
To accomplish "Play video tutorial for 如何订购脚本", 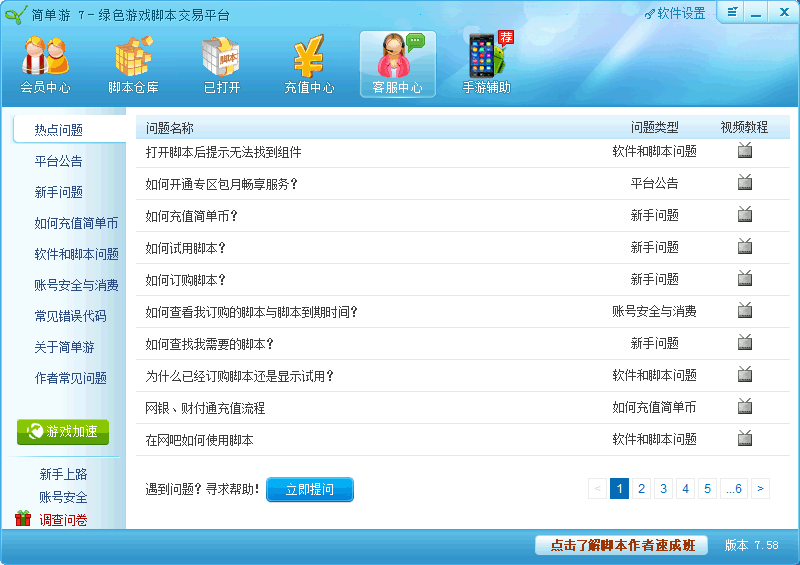I will [x=744, y=278].
